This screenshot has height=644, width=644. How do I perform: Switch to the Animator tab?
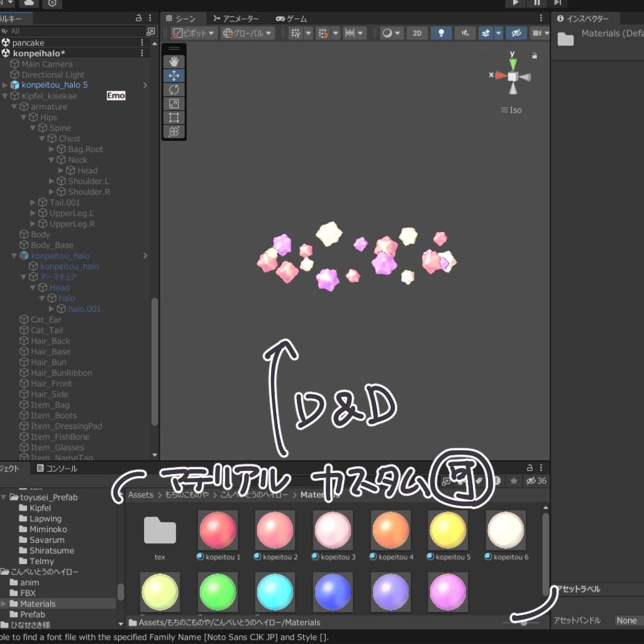click(236, 18)
